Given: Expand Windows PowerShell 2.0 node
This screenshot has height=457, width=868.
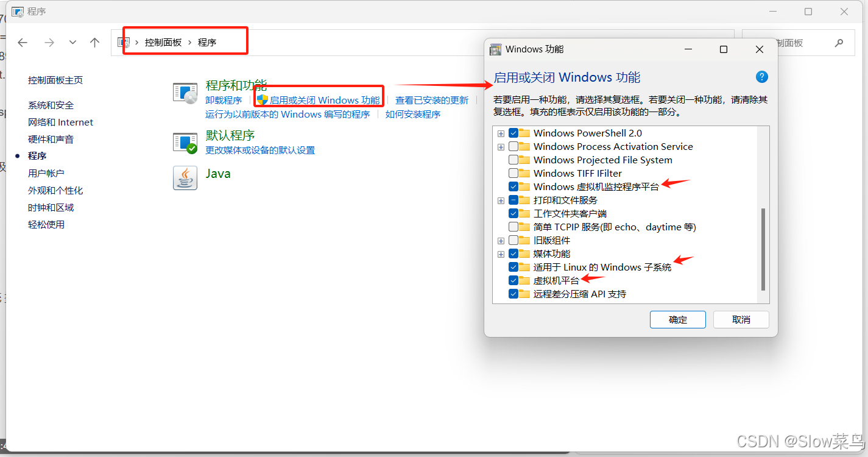Looking at the screenshot, I should point(501,133).
